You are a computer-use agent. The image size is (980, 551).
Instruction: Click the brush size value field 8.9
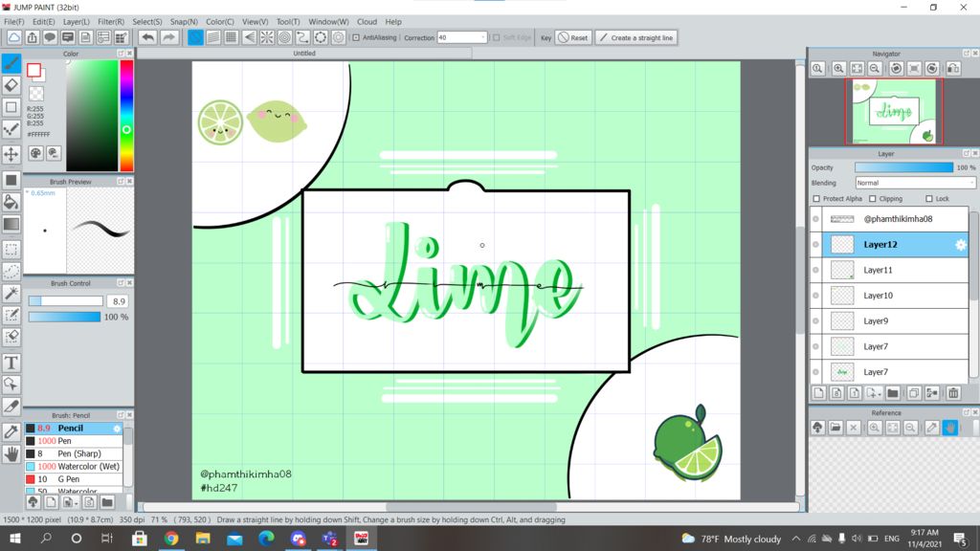coord(118,301)
